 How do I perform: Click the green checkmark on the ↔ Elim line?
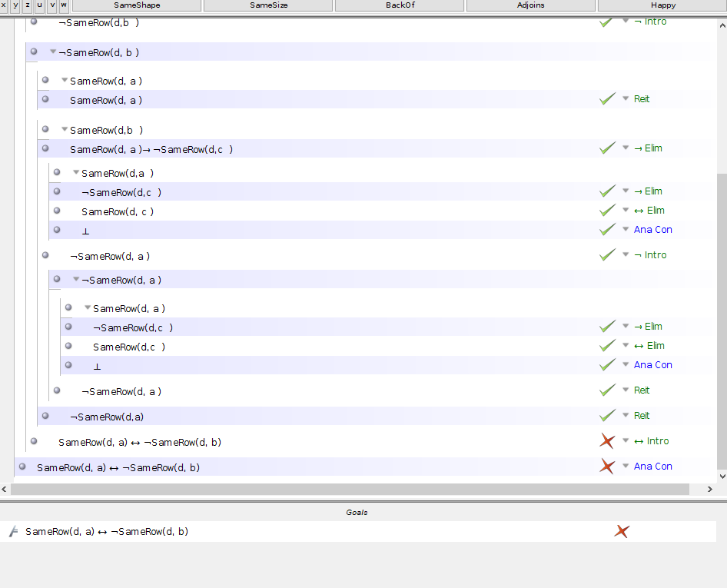[606, 210]
